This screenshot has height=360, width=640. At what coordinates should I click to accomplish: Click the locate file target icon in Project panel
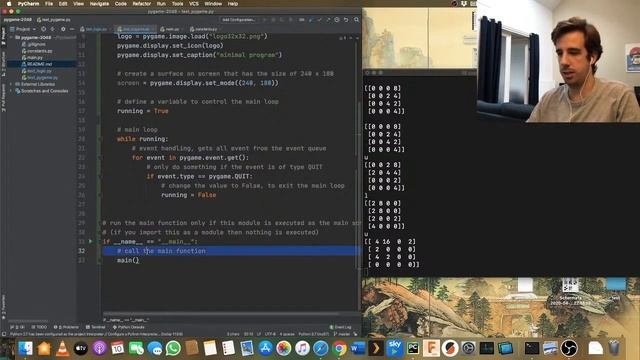click(44, 29)
